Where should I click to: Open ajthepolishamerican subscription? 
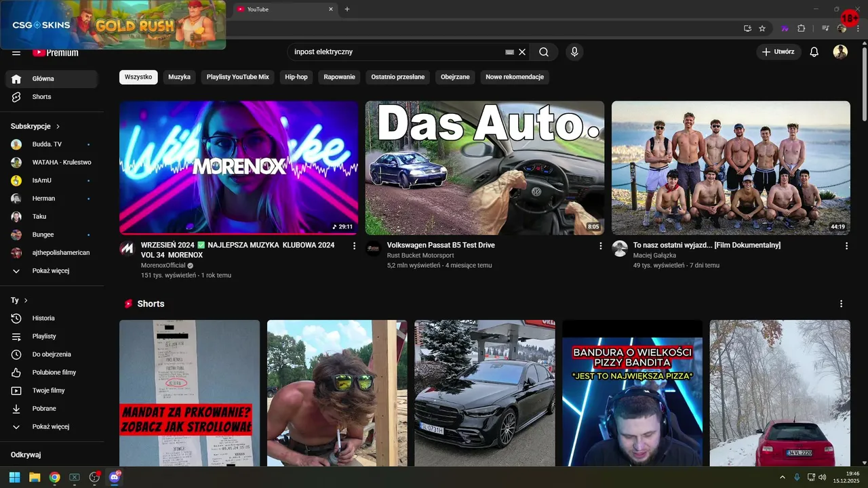52,253
